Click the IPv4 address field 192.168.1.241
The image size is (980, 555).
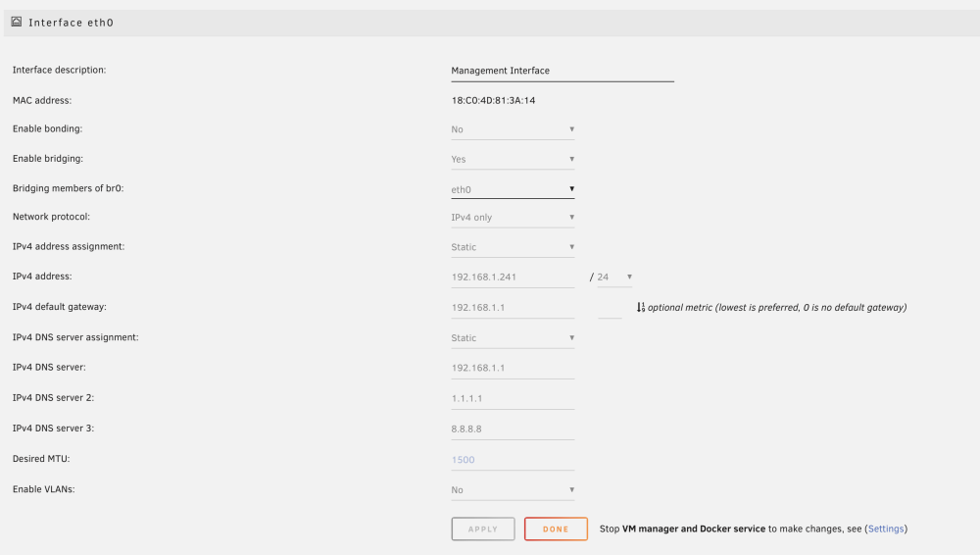pyautogui.click(x=513, y=277)
